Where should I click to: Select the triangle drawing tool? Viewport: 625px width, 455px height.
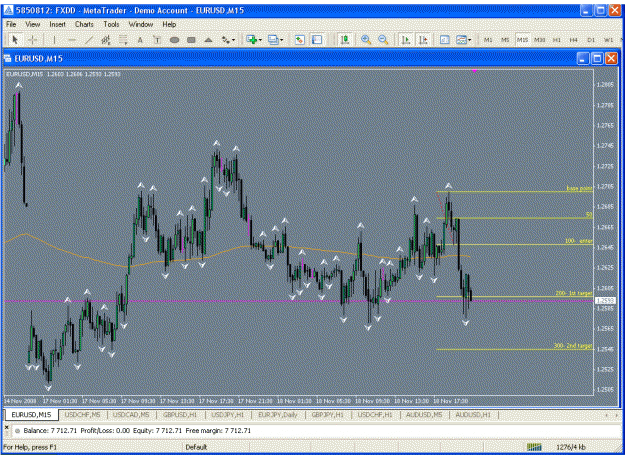click(208, 40)
